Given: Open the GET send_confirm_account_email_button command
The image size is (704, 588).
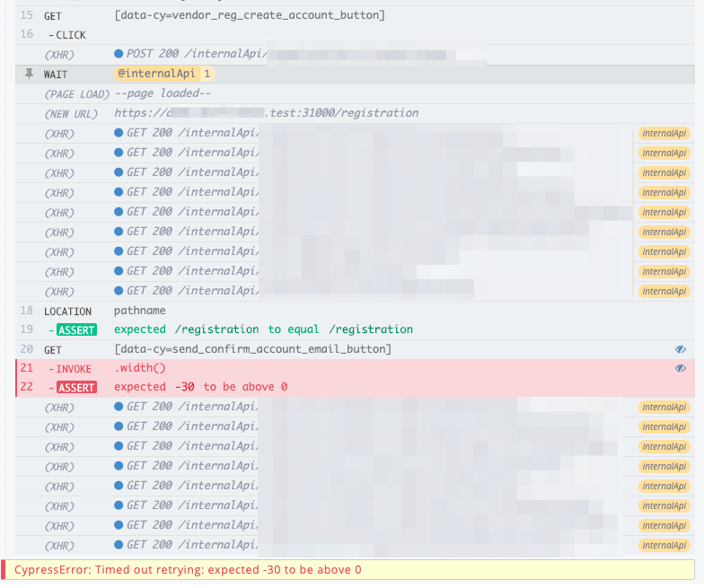Looking at the screenshot, I should (355, 349).
